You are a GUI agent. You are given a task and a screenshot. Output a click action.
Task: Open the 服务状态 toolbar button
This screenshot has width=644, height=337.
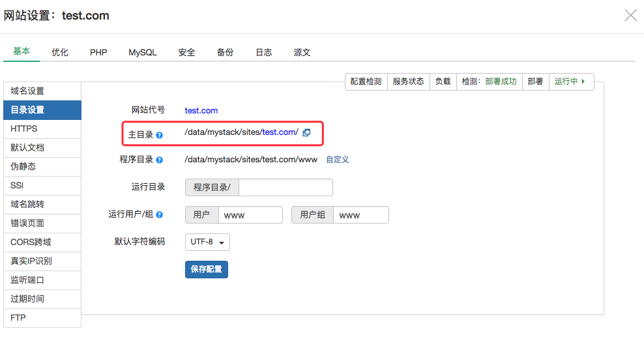408,81
